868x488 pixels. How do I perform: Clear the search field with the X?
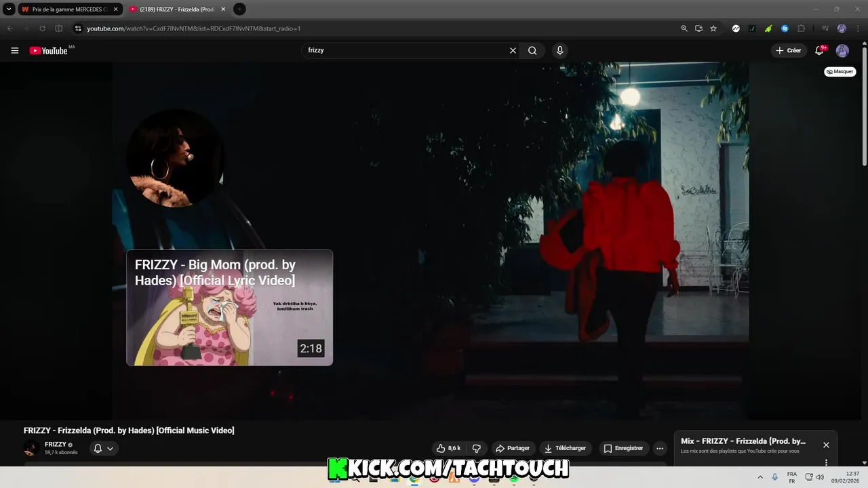pos(513,50)
